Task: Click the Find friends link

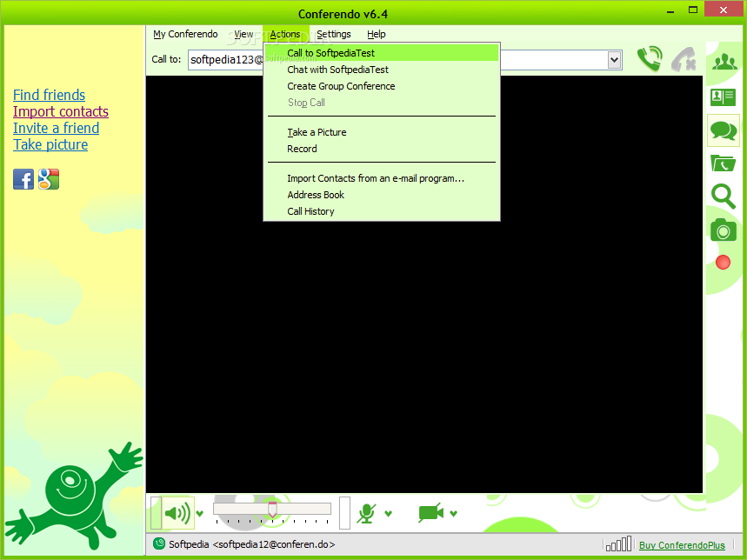Action: [x=49, y=95]
